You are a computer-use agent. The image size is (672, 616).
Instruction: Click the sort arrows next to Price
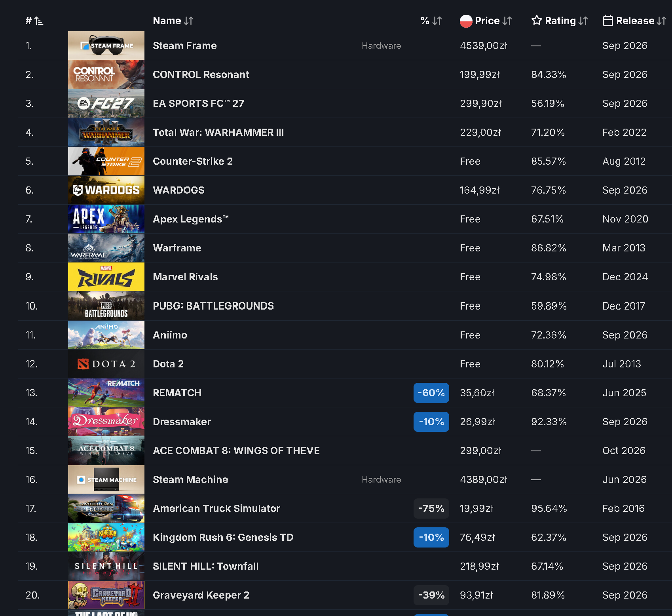(507, 21)
